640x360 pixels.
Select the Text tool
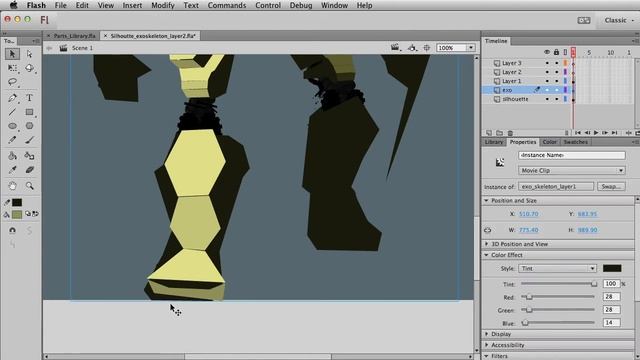click(29, 98)
